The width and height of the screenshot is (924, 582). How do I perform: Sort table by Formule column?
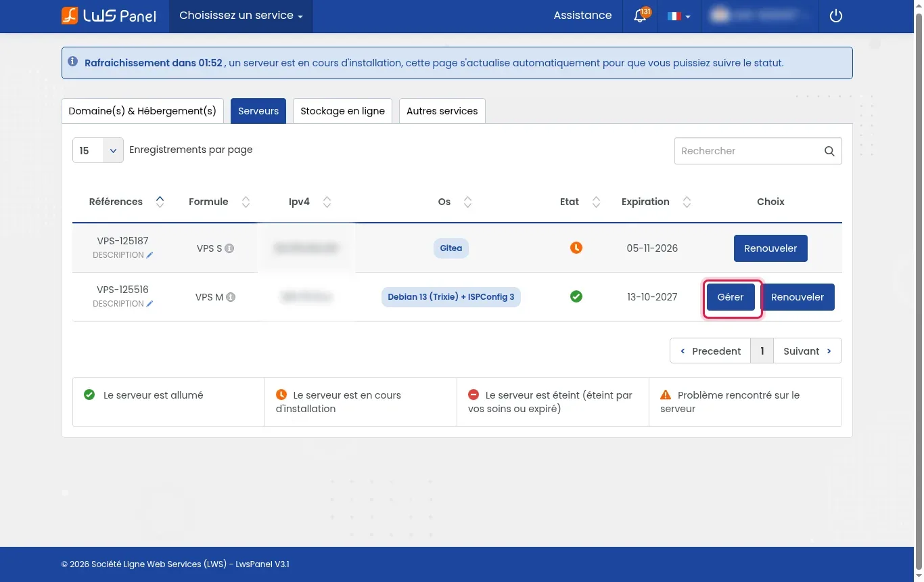point(246,202)
